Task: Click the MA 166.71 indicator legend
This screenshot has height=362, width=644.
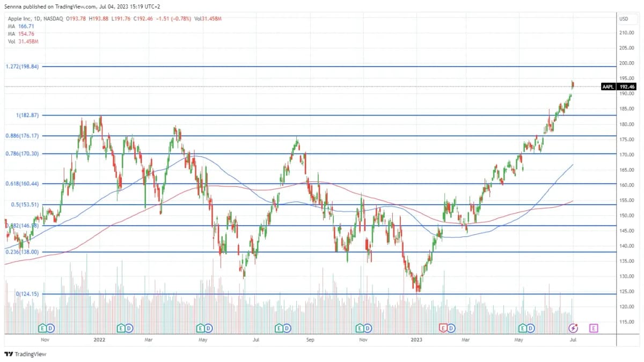Action: (20, 26)
